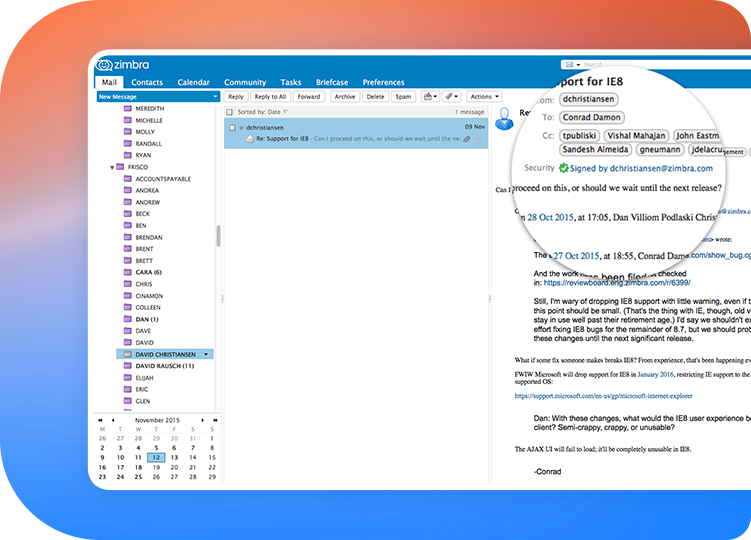Go to previous month in mini calendar
The height and width of the screenshot is (540, 751).
pos(113,420)
